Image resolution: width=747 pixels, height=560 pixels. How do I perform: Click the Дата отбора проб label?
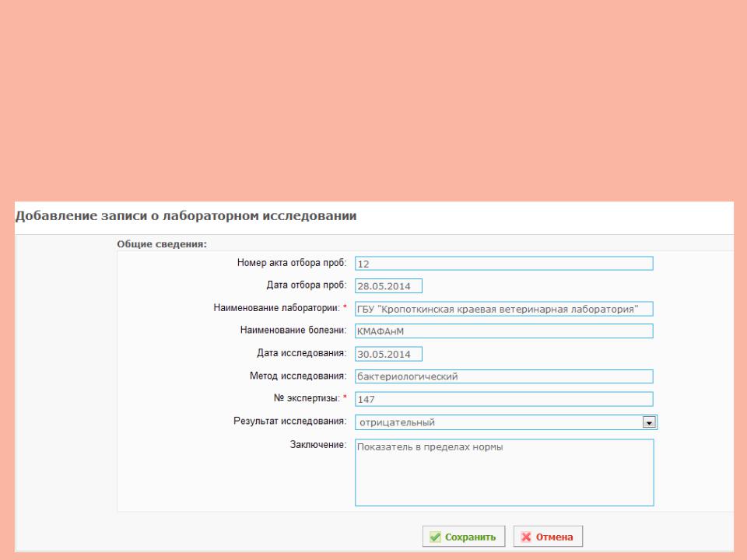[x=307, y=285]
